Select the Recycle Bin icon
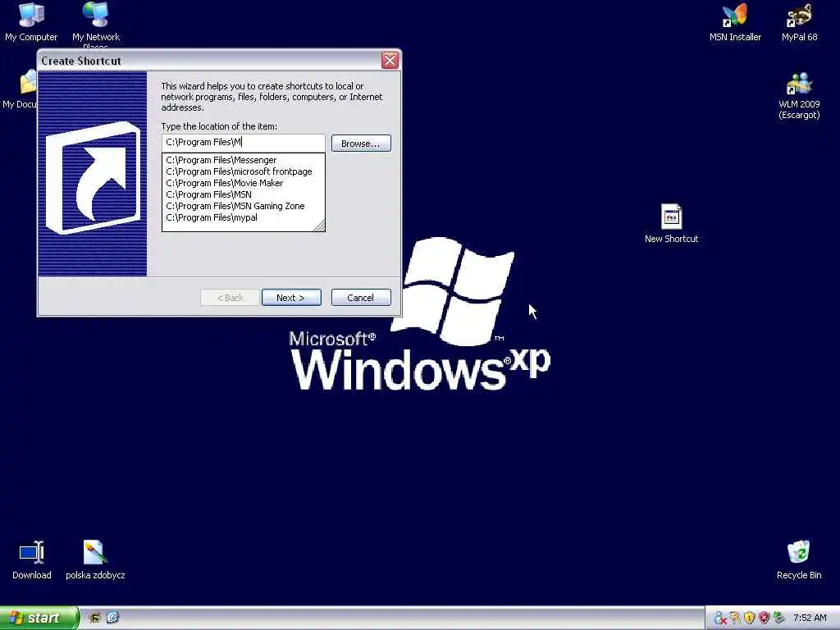The image size is (840, 630). tap(799, 560)
